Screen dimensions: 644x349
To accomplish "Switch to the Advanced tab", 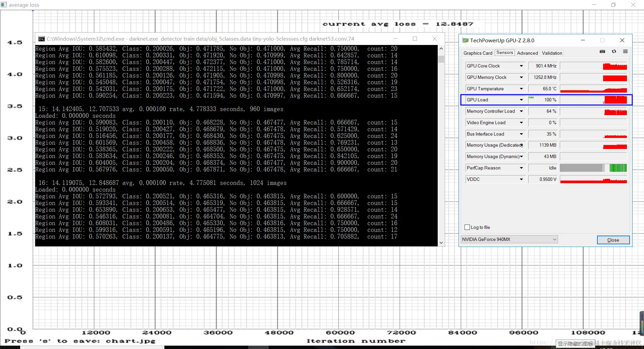I will [527, 53].
